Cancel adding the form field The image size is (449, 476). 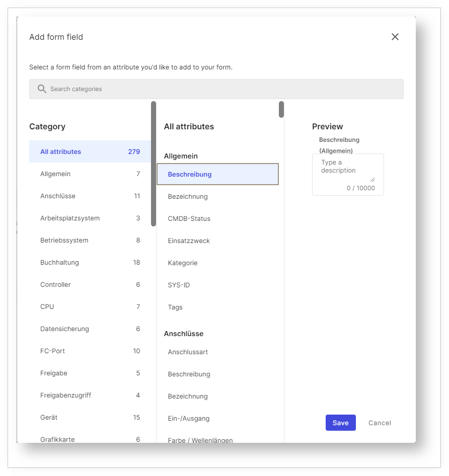tap(380, 423)
